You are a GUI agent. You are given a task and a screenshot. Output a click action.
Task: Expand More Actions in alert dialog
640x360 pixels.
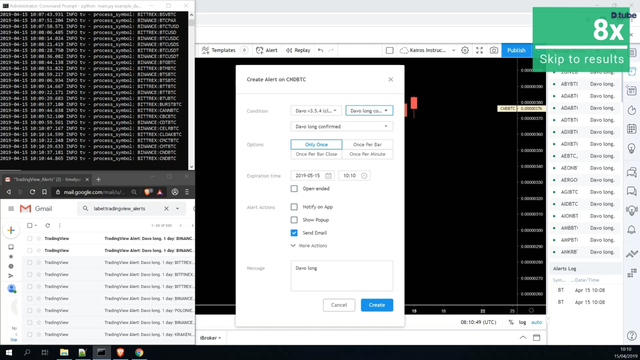pyautogui.click(x=309, y=246)
